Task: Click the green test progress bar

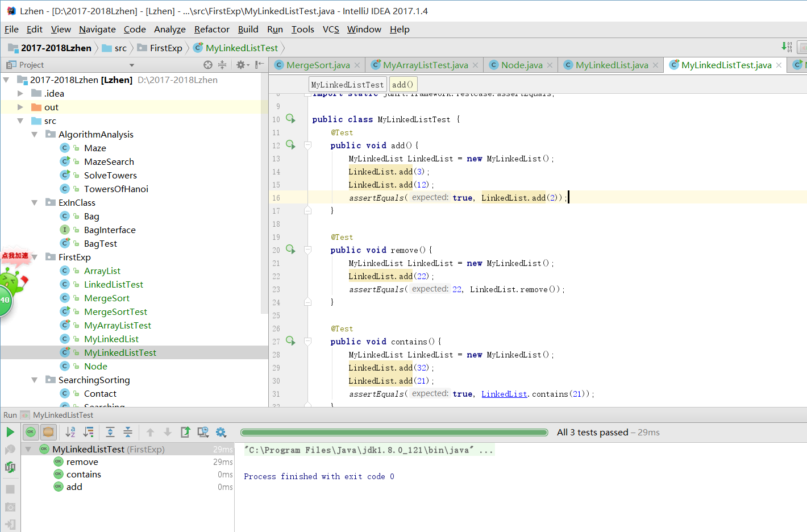Action: [x=394, y=433]
